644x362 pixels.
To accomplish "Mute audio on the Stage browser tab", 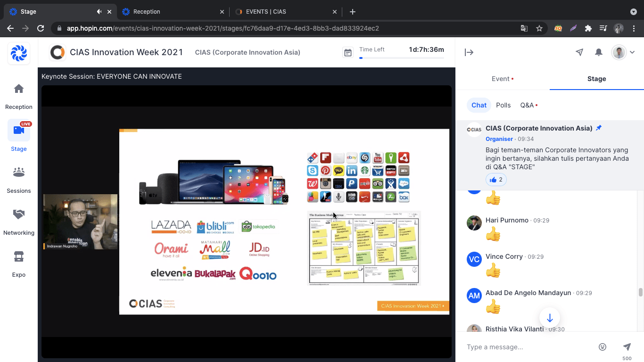I will coord(99,12).
